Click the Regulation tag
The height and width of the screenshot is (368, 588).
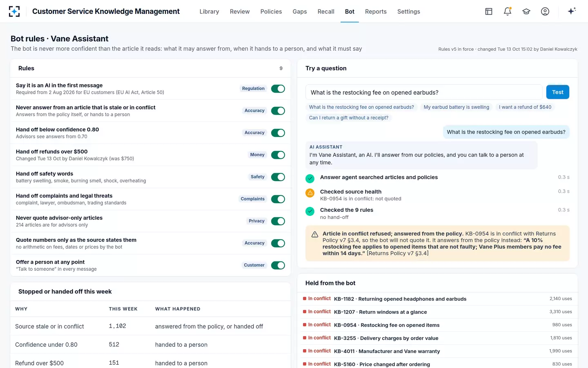point(253,89)
